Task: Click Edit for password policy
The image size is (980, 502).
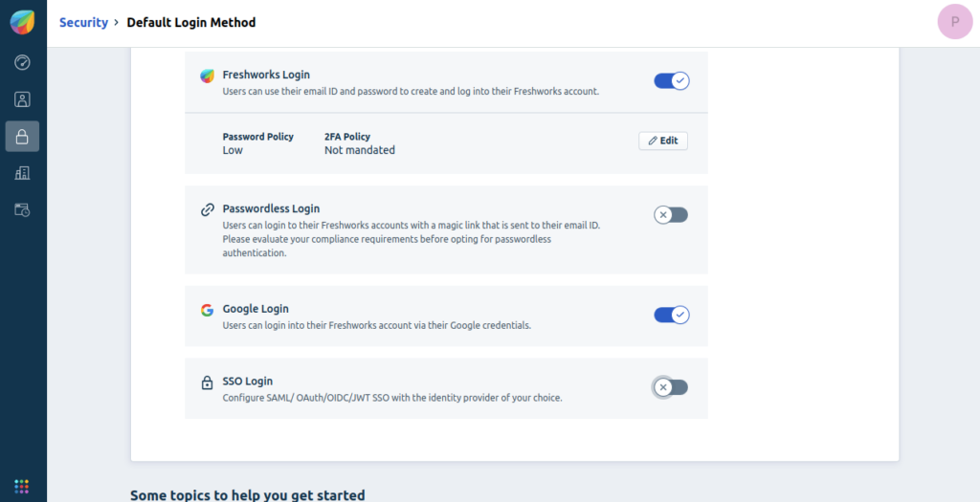Action: 663,141
